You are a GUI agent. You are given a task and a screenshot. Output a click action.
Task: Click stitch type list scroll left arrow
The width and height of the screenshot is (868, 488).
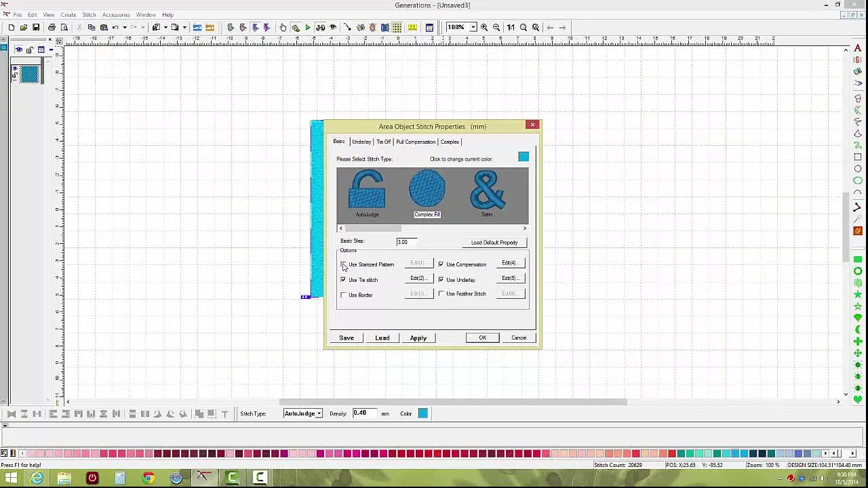click(x=340, y=228)
